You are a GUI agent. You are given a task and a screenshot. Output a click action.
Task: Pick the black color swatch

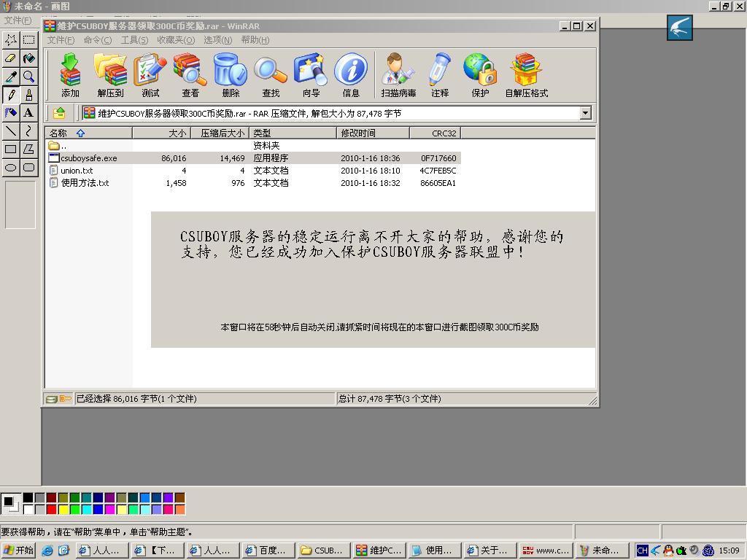tap(28, 498)
